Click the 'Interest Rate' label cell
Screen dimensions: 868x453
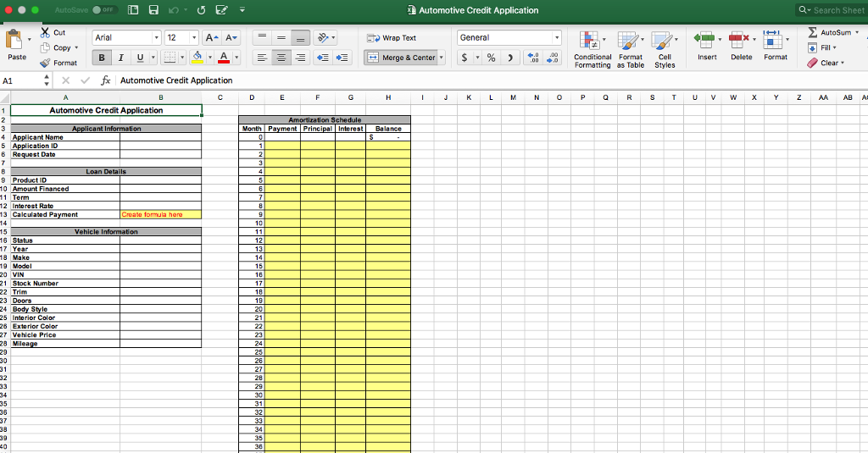65,206
